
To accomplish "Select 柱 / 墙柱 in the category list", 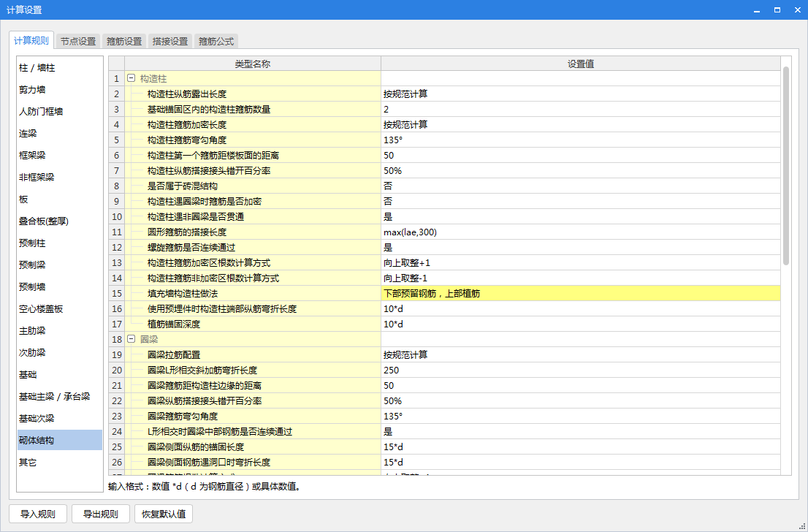I will point(60,68).
